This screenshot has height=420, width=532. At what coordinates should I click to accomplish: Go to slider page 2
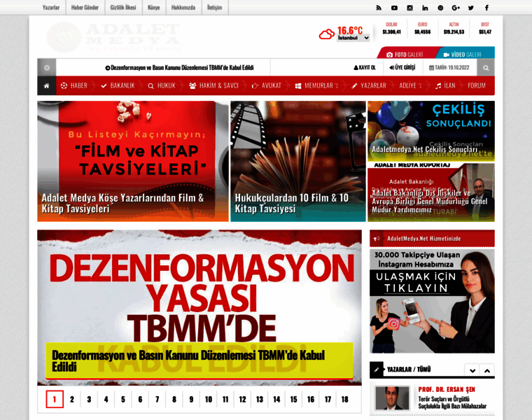coord(72,399)
